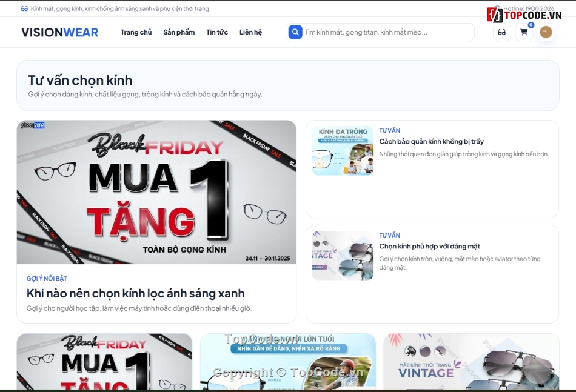Click description Những thói quen đơn giản
576x392 pixels.
(x=464, y=154)
